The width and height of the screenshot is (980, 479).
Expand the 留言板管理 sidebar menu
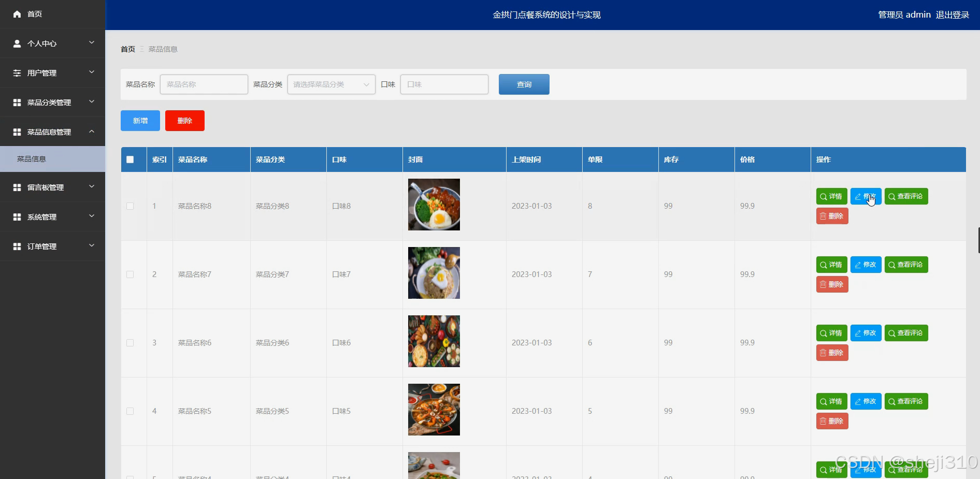pyautogui.click(x=92, y=186)
